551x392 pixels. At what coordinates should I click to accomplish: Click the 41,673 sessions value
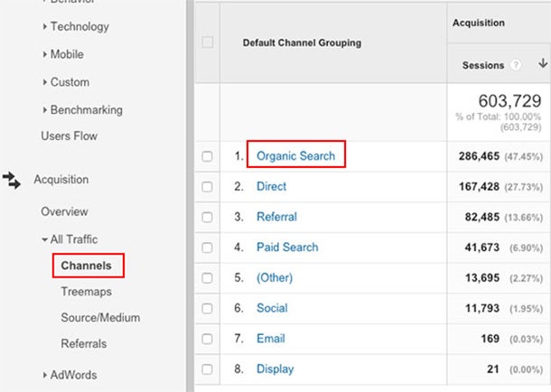(482, 247)
